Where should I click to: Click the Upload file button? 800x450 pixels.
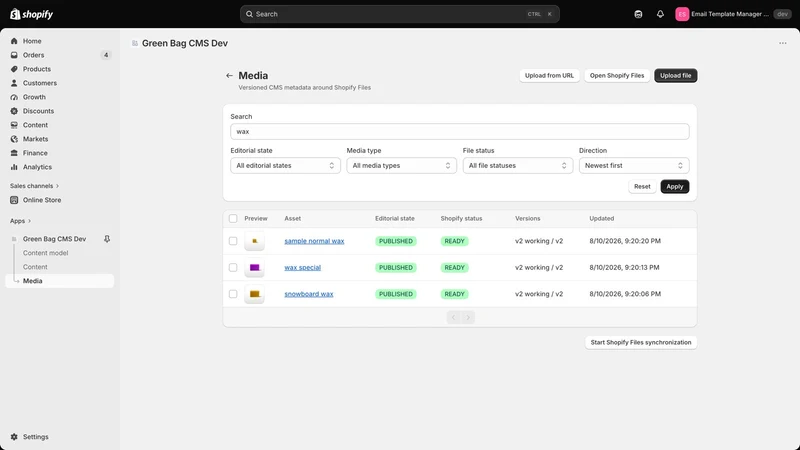pos(676,76)
